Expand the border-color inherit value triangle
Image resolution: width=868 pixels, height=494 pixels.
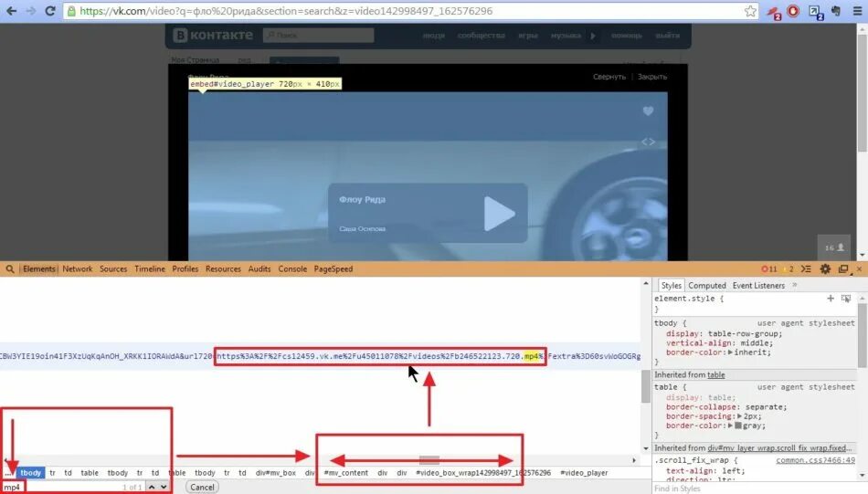(731, 352)
